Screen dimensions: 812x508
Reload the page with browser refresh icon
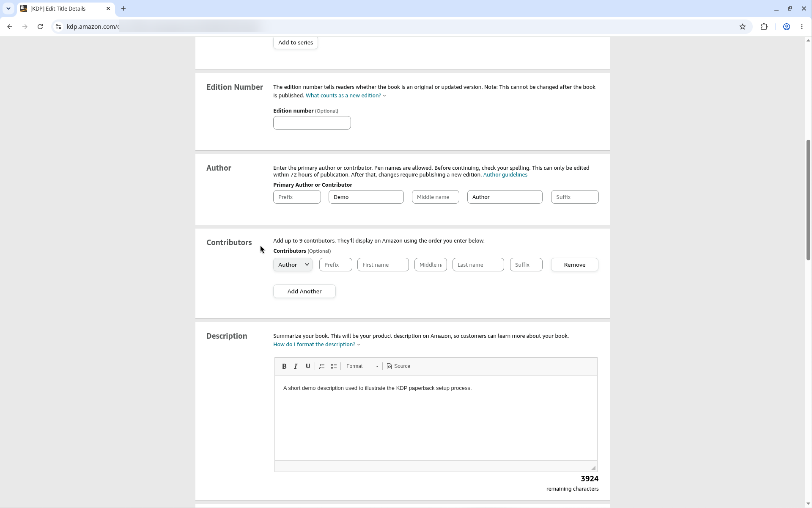[40, 27]
